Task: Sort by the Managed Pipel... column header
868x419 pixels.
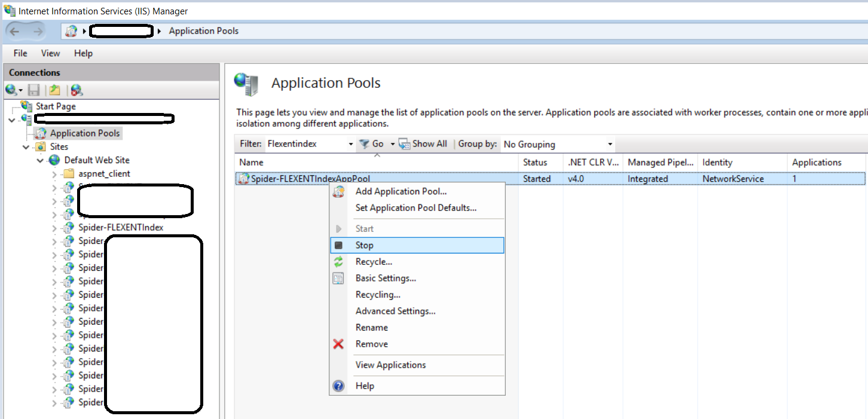Action: [x=660, y=162]
